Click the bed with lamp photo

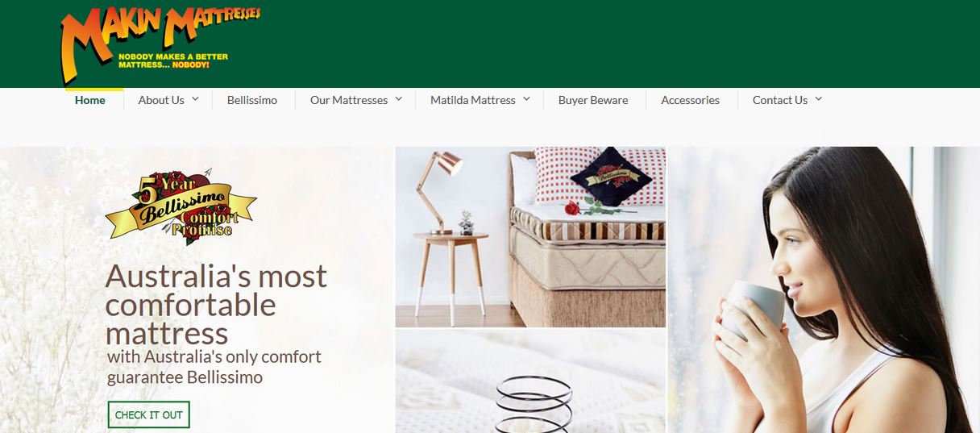[530, 237]
